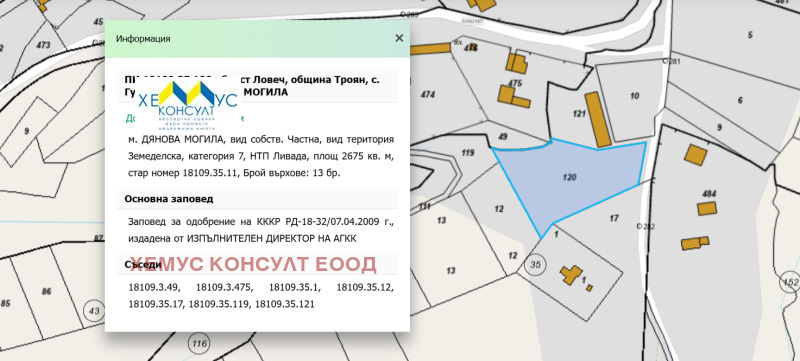The height and width of the screenshot is (361, 800).
Task: Click the Информация popup title
Action: (x=143, y=39)
